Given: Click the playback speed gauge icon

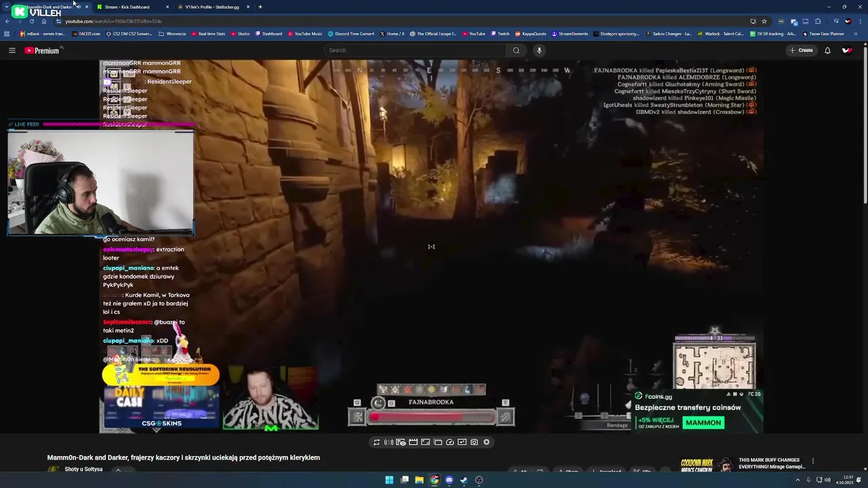Looking at the screenshot, I should tap(450, 442).
